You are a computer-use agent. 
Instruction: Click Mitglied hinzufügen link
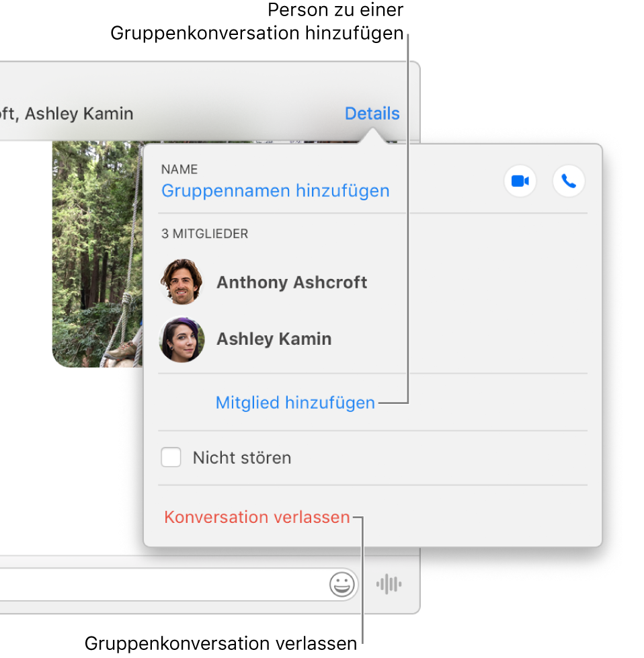click(295, 403)
